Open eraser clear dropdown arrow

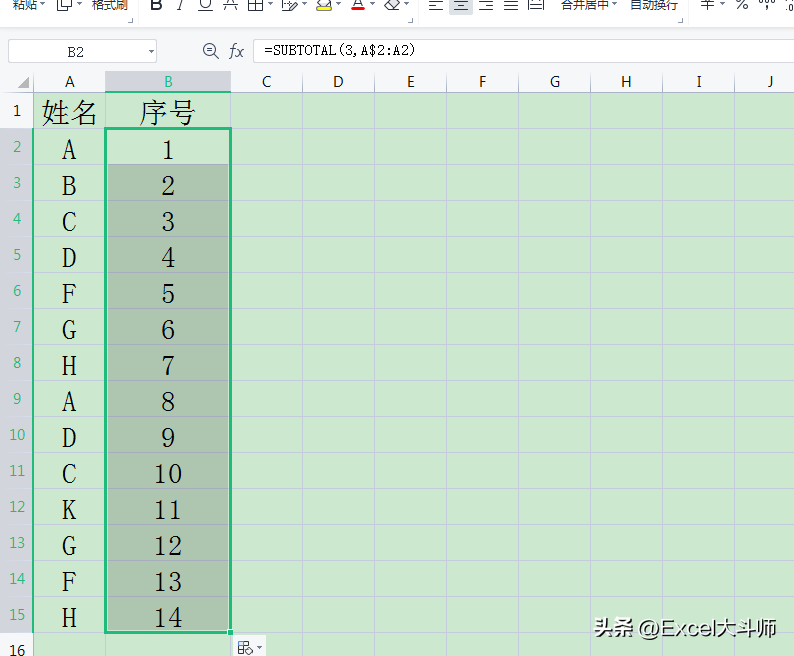[407, 5]
